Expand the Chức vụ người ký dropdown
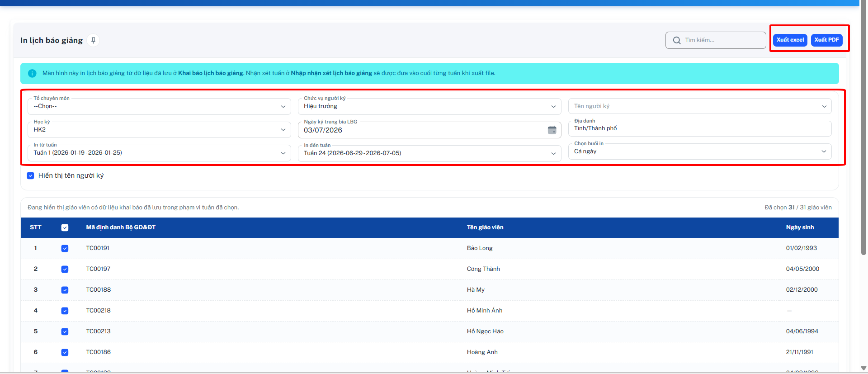 coord(429,106)
